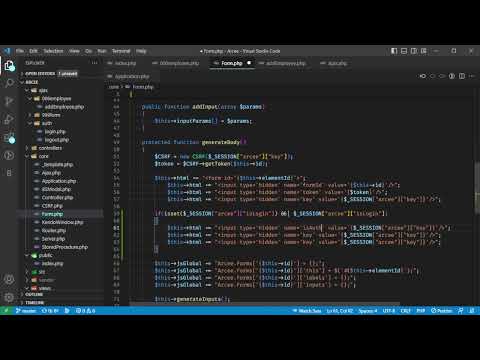The width and height of the screenshot is (480, 360).
Task: Open errors and warnings count in status bar
Action: pos(86,311)
